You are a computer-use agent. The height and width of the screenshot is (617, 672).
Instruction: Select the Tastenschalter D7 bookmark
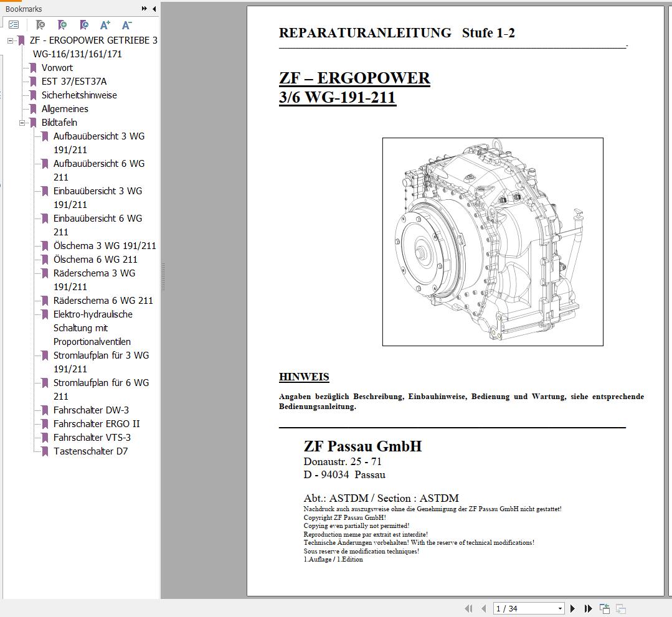point(90,451)
